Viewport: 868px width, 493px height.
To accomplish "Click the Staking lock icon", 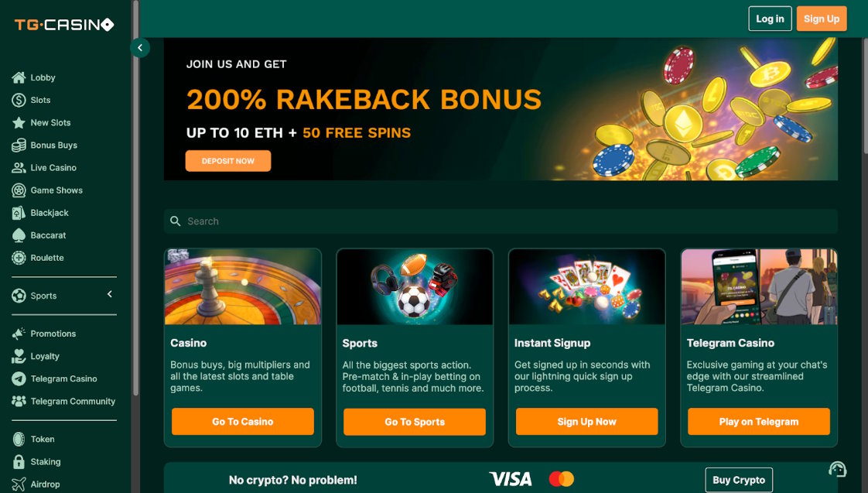I will (19, 462).
